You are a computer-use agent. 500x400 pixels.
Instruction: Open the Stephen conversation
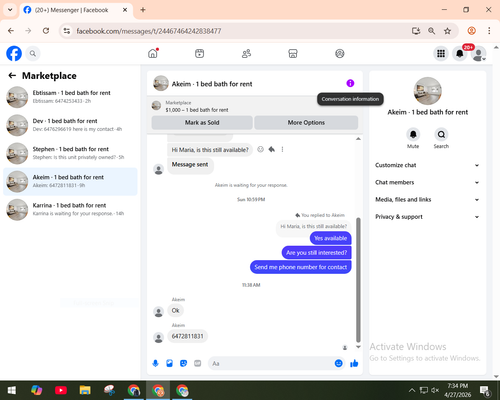click(70, 153)
